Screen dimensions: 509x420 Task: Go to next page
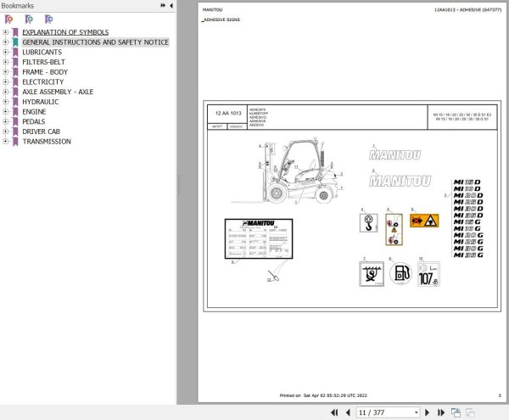coord(428,412)
